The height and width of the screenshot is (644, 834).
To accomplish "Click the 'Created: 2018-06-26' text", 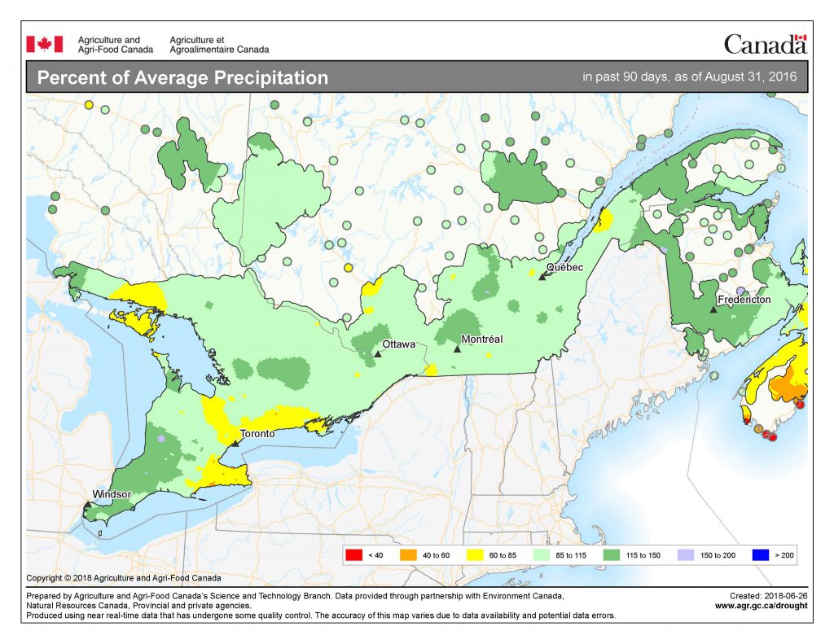I will (x=768, y=596).
